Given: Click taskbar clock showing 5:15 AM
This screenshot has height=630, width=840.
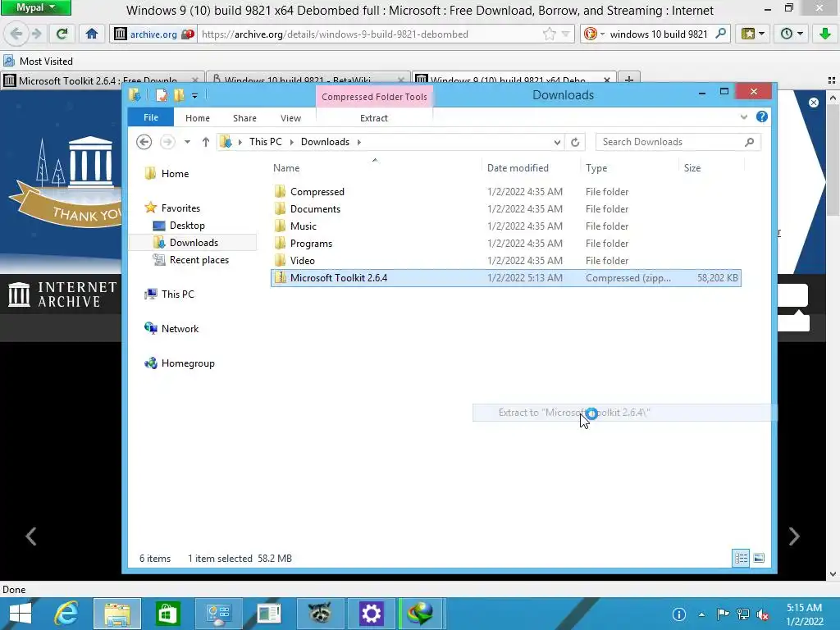Looking at the screenshot, I should (x=804, y=614).
